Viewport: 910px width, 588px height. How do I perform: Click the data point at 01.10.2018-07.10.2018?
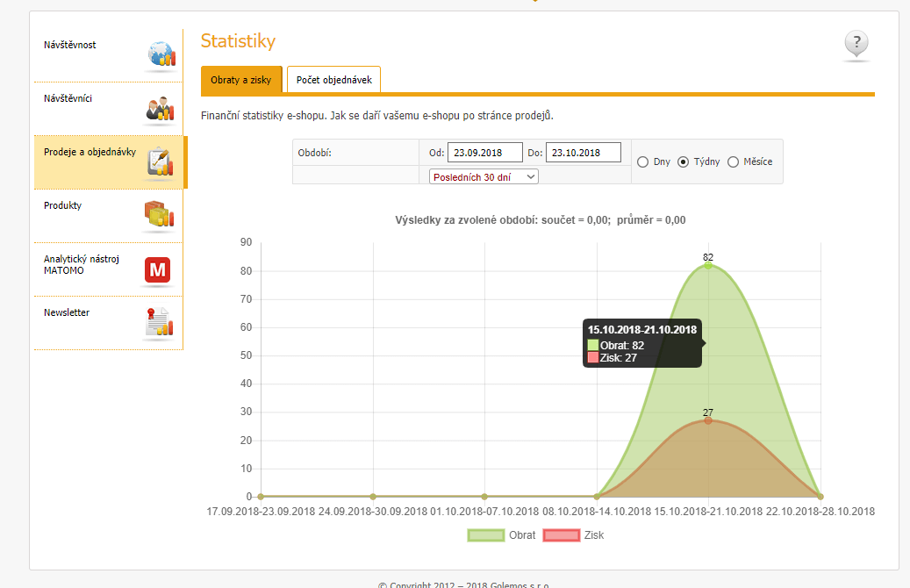pyautogui.click(x=484, y=496)
